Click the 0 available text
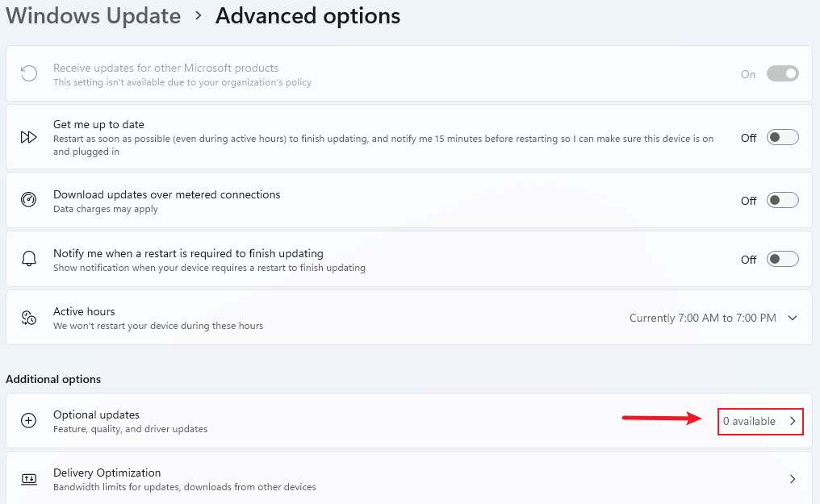 749,421
